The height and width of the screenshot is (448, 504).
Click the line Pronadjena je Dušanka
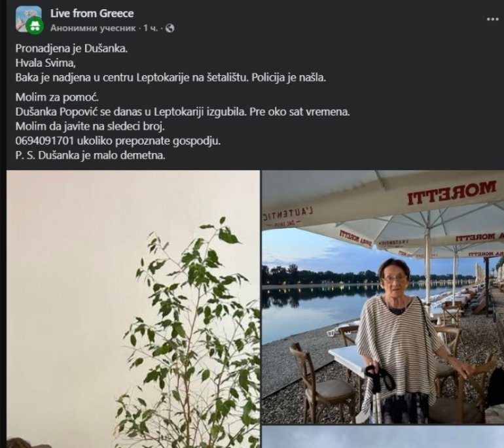click(72, 48)
